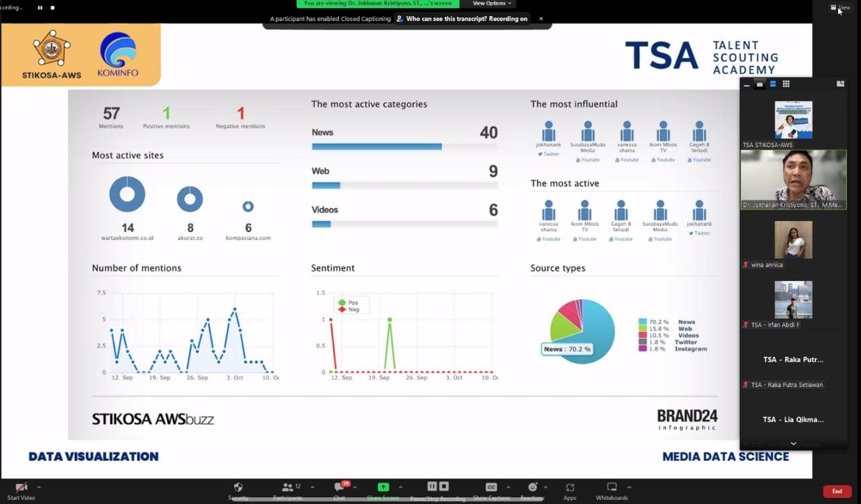This screenshot has width=861, height=504.
Task: Switch video panel to grid view icon
Action: [786, 84]
